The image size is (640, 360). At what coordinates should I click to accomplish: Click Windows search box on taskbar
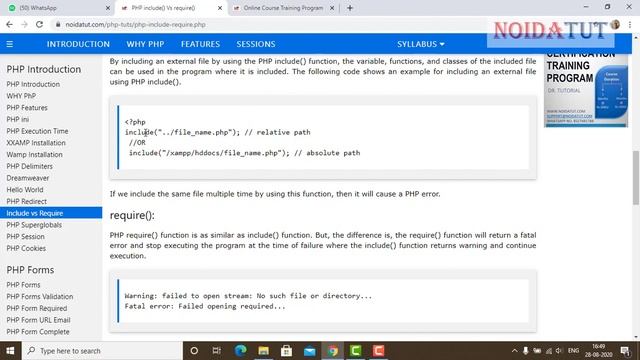[102, 351]
